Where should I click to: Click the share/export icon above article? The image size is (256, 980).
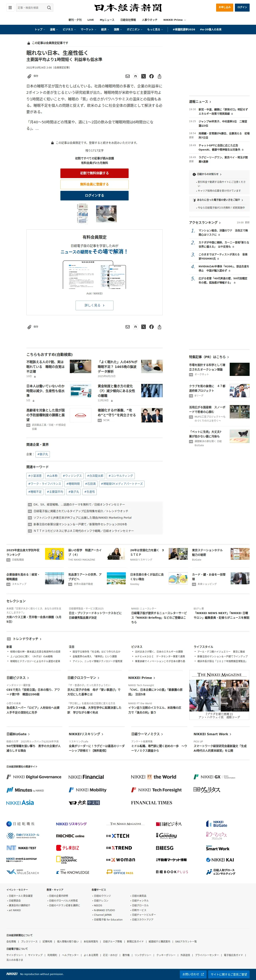(x=160, y=76)
